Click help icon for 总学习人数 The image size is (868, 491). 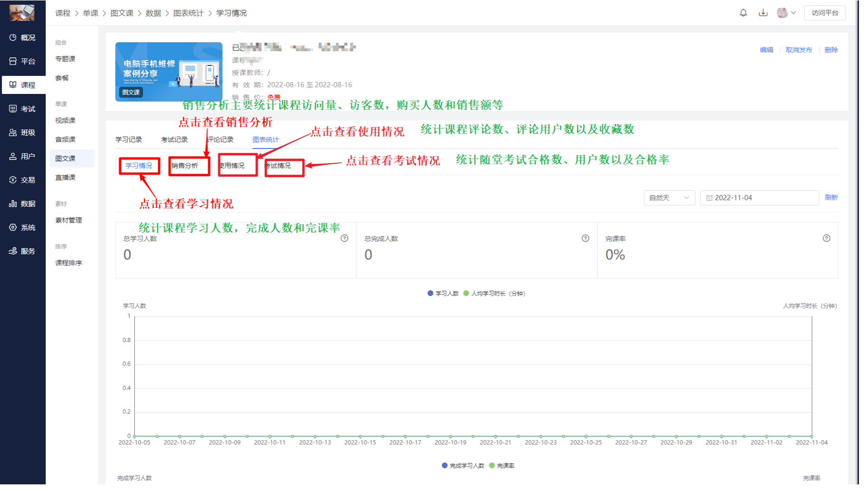(x=345, y=238)
